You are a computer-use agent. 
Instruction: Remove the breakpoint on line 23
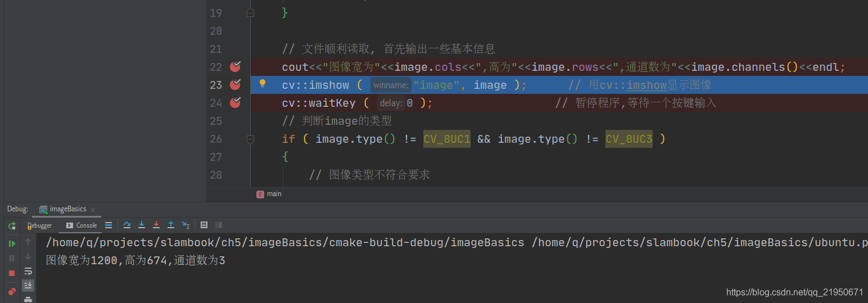[235, 85]
